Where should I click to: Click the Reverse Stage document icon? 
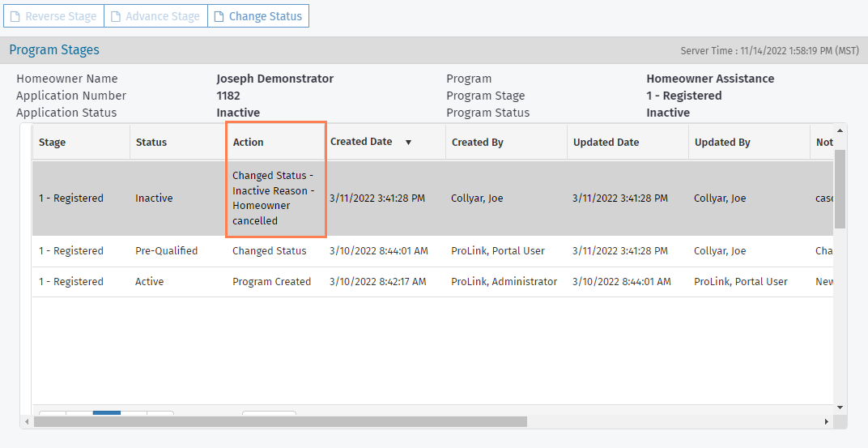15,16
